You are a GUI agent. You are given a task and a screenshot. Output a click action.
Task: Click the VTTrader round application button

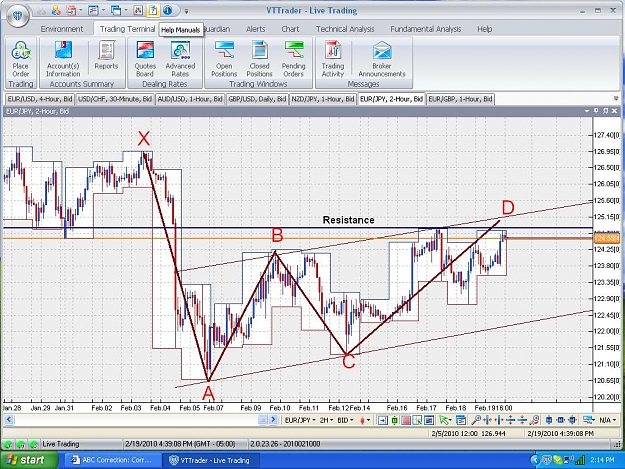click(18, 16)
